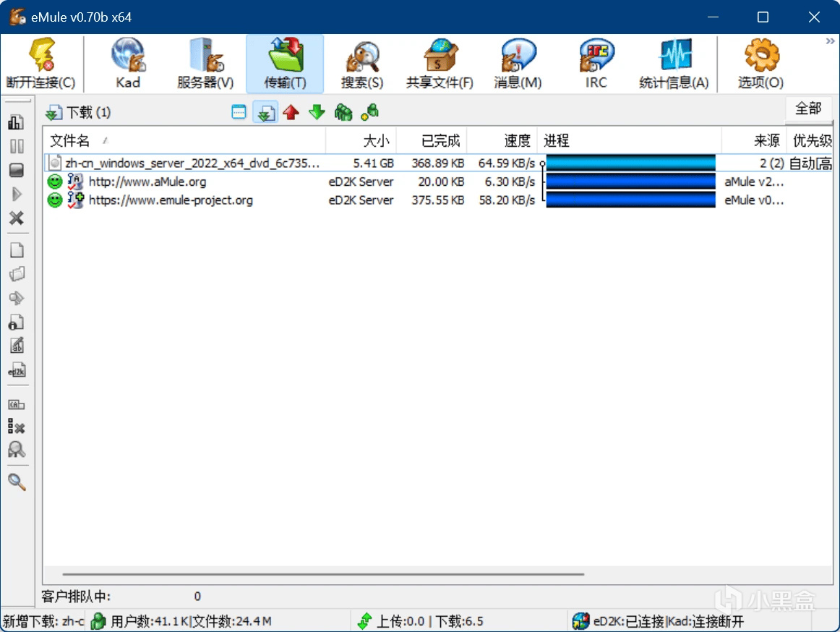Viewport: 840px width, 632px height.
Task: Open the Messages (消息) page
Action: point(518,63)
